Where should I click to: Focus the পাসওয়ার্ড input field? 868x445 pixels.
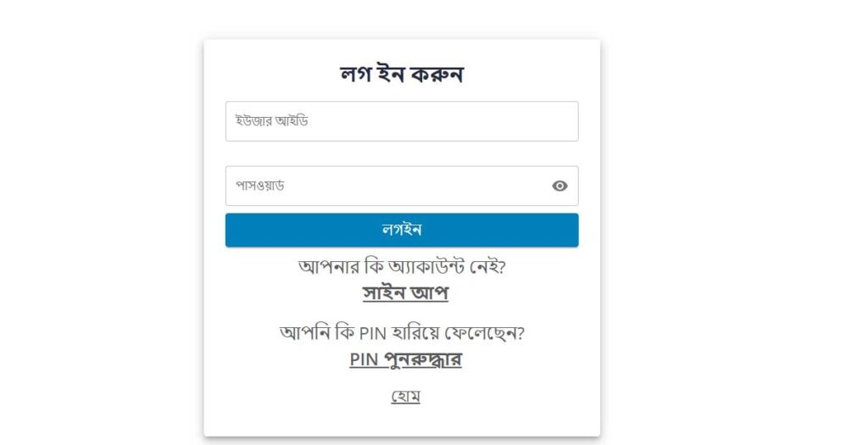pos(386,186)
